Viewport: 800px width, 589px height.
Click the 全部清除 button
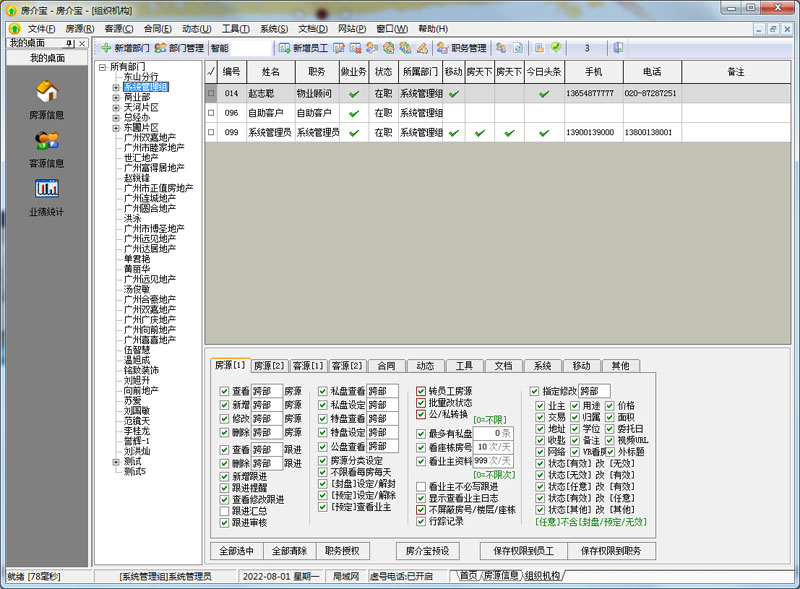pyautogui.click(x=289, y=551)
